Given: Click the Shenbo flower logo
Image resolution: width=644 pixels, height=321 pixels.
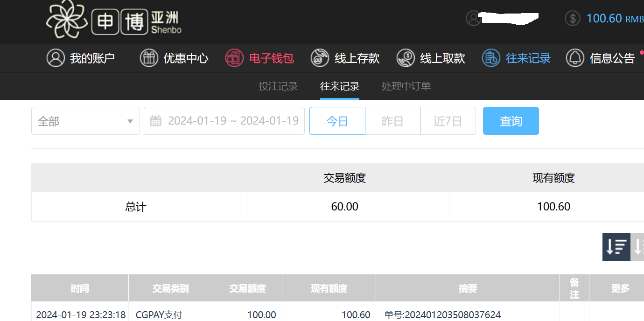Looking at the screenshot, I should click(66, 20).
